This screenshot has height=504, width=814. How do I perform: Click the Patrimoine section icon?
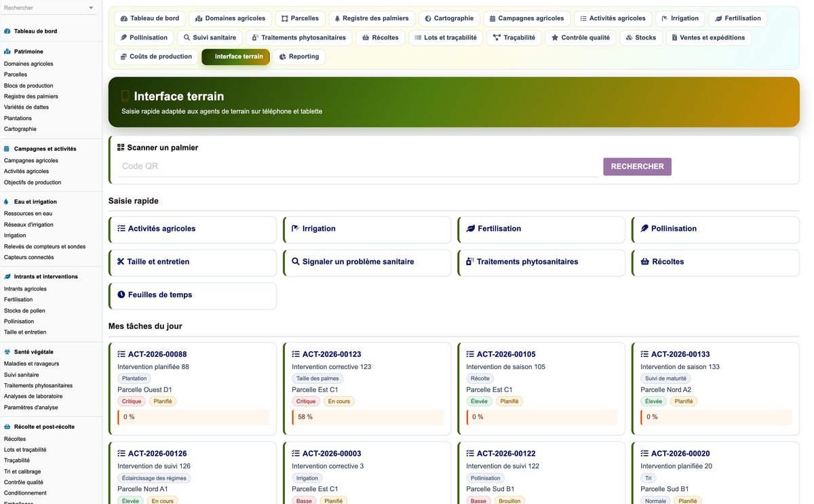tap(7, 52)
